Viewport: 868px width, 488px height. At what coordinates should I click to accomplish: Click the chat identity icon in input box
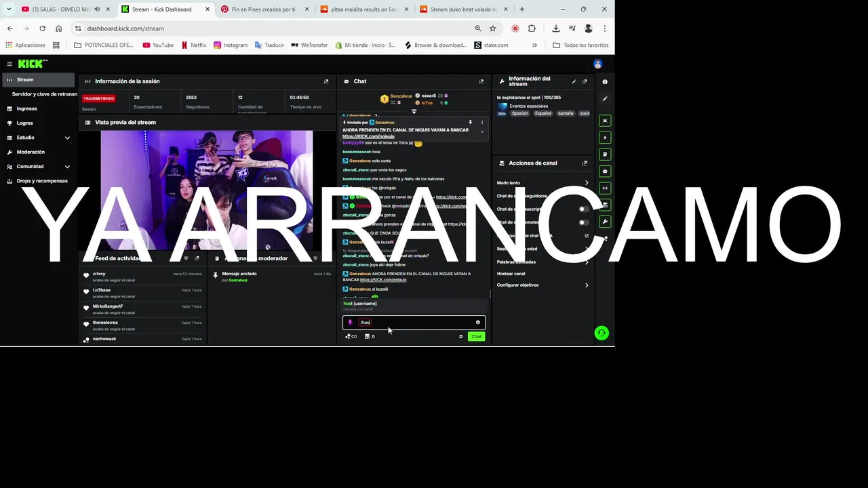tap(351, 323)
